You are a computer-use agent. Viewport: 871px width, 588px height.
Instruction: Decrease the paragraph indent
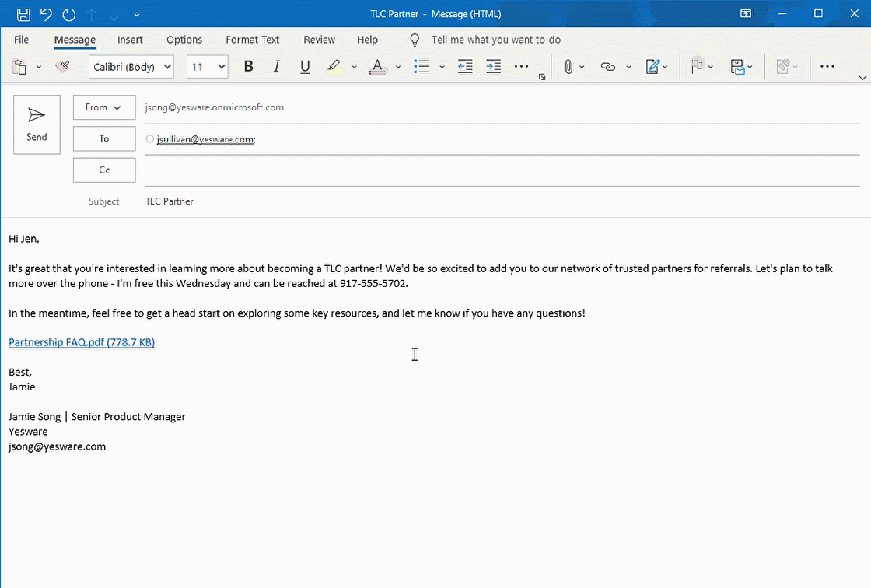pos(465,67)
